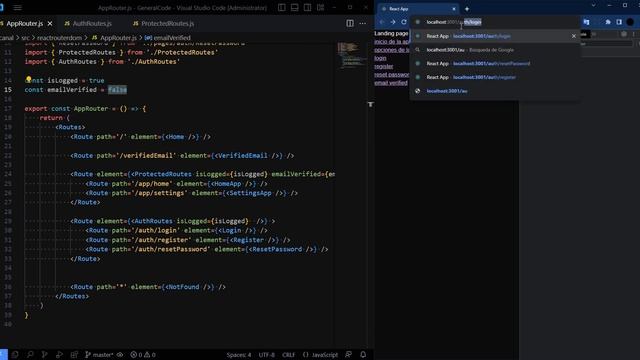The image size is (640, 360).
Task: Open the 'login' link on the landing page
Action: pos(380,58)
